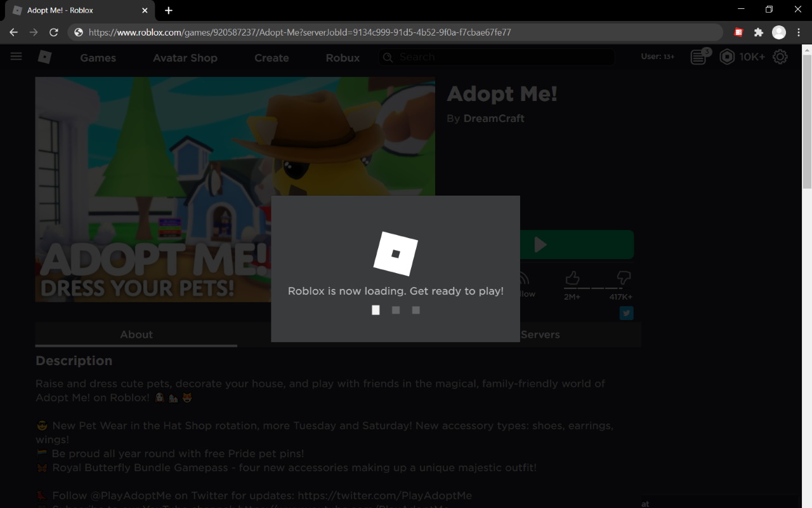
Task: Switch to the Servers tab
Action: coord(540,335)
